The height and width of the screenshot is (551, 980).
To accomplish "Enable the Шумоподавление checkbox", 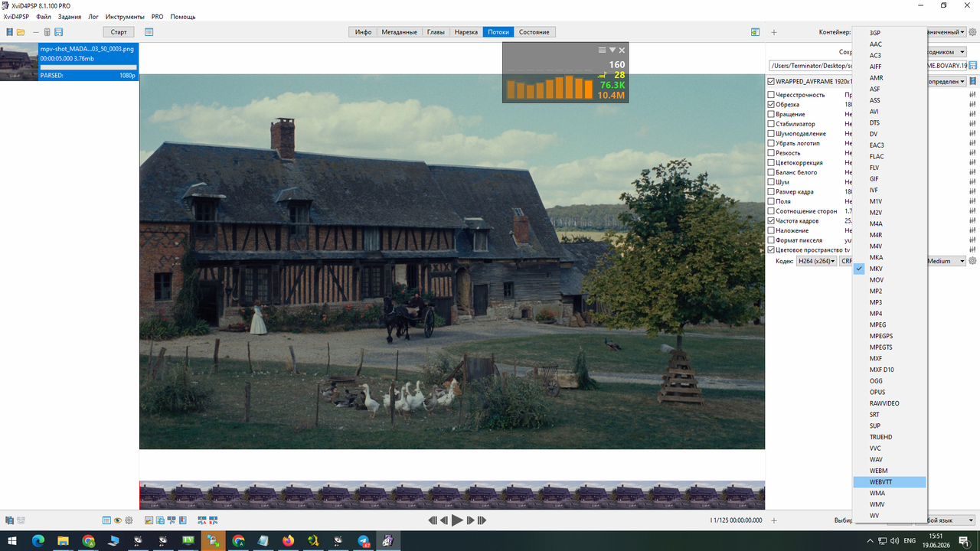I will click(771, 134).
